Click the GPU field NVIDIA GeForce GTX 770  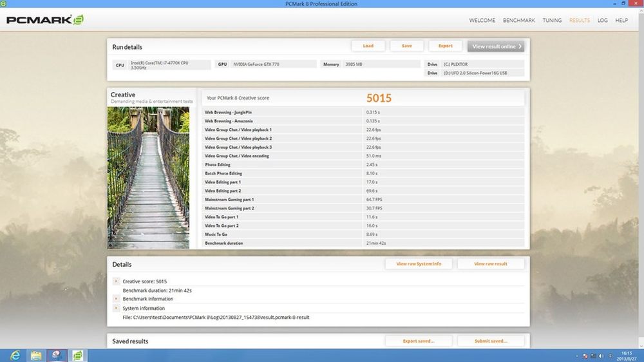click(x=265, y=64)
